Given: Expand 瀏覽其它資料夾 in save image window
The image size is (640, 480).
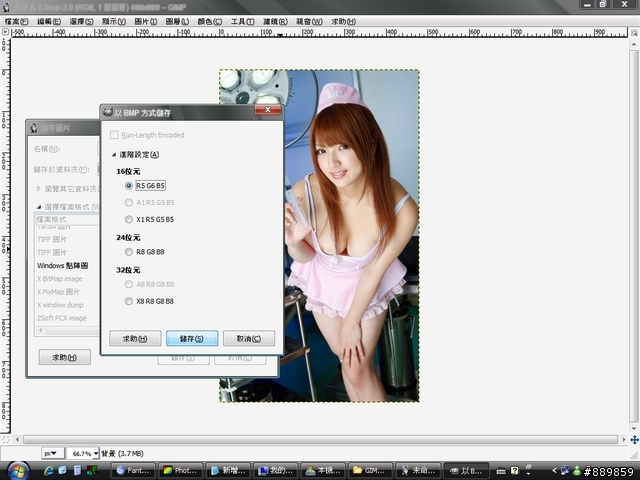Looking at the screenshot, I should pos(38,189).
